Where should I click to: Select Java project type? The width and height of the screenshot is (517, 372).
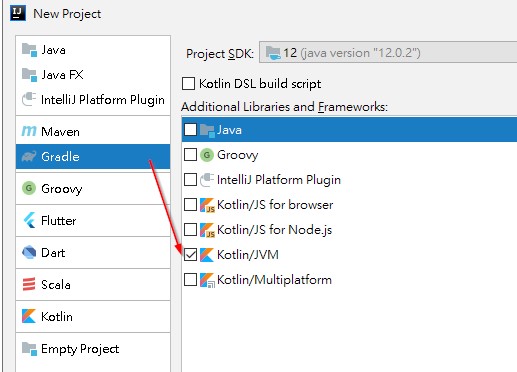pyautogui.click(x=93, y=50)
